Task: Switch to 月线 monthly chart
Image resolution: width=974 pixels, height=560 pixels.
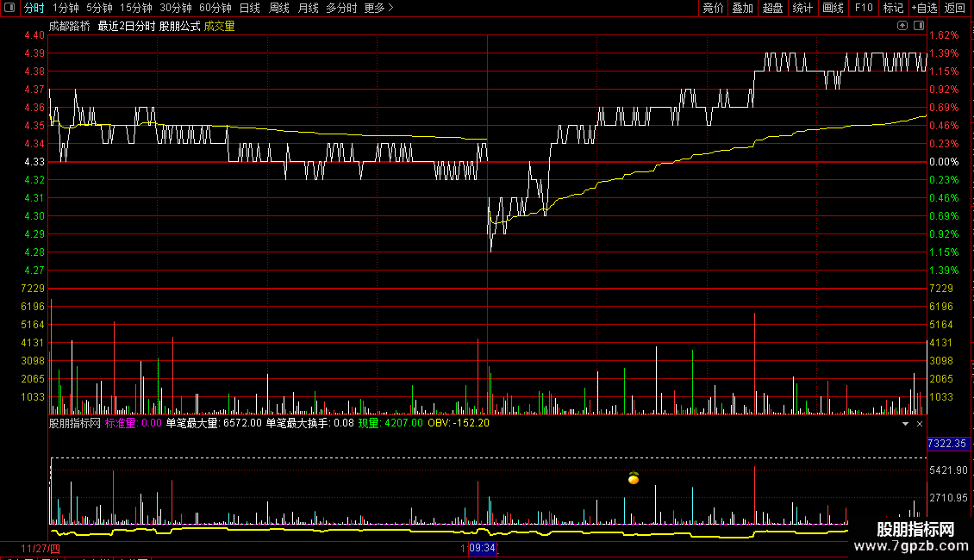Action: tap(308, 8)
